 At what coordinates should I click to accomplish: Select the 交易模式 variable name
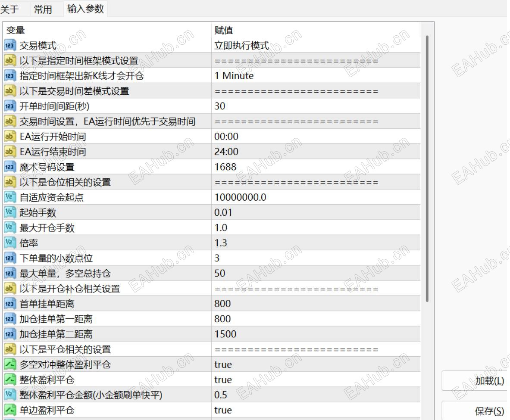point(38,46)
